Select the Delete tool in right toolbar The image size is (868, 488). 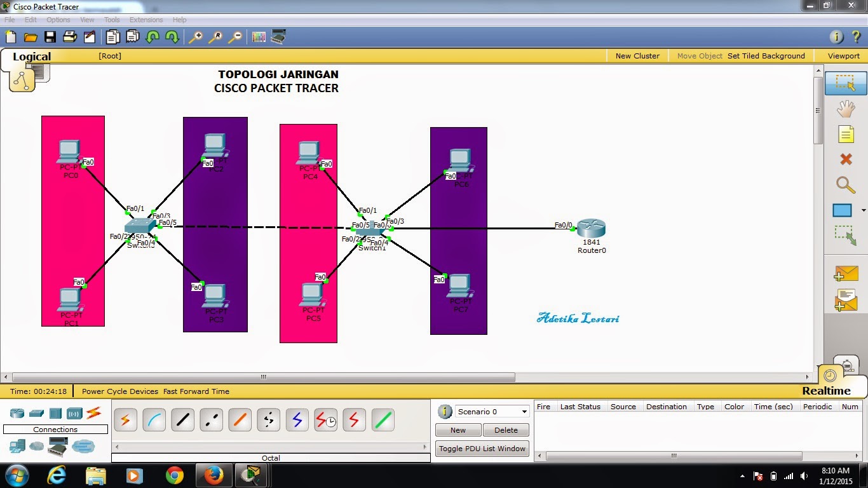click(x=846, y=159)
